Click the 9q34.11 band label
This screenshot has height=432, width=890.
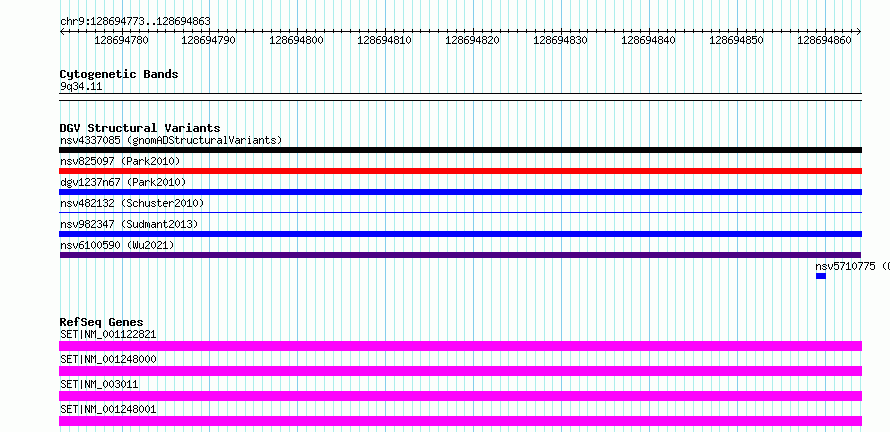point(81,87)
